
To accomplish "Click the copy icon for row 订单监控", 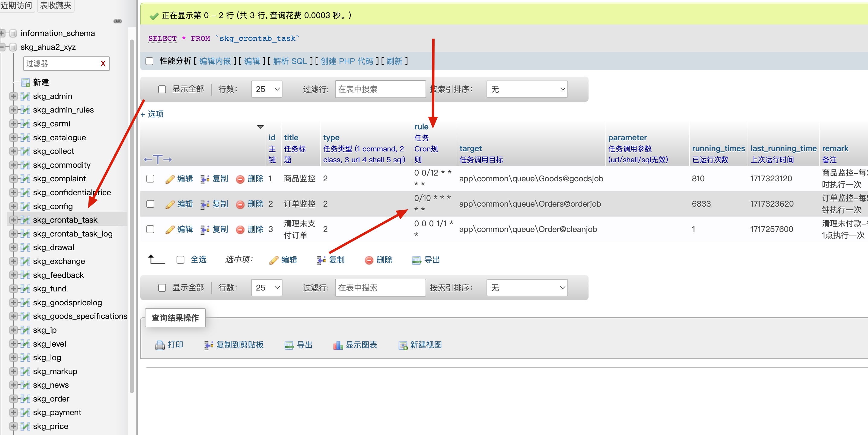I will tap(205, 204).
